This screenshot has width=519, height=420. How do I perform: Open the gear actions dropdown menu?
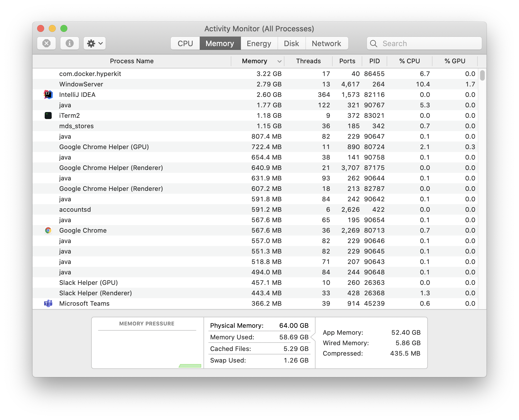tap(95, 43)
